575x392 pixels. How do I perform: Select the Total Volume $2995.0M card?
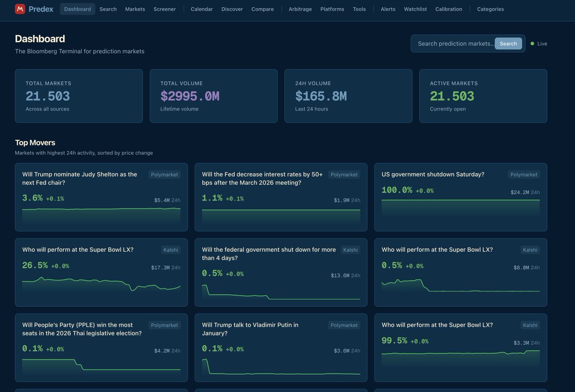click(214, 96)
